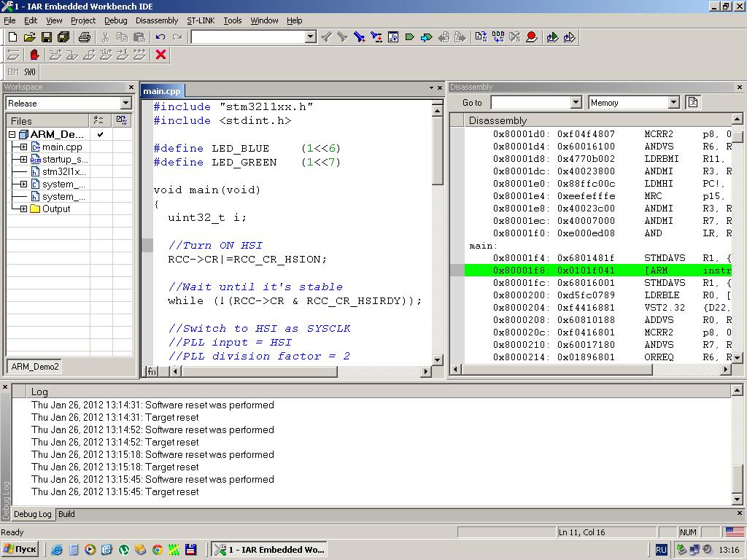Click the Go to address input field
Viewport: 747px width, 560px height.
(530, 103)
